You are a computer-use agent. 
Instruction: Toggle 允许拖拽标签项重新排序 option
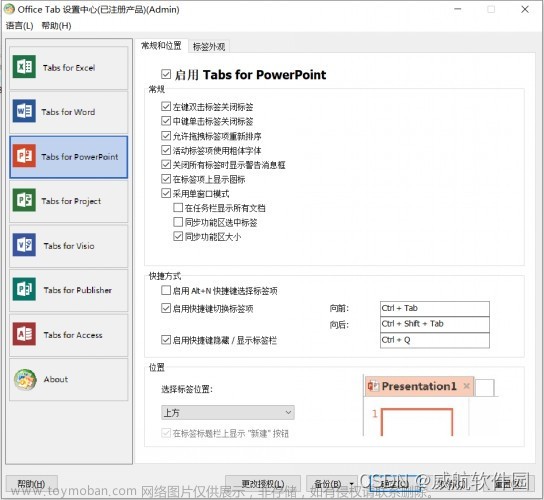point(166,135)
